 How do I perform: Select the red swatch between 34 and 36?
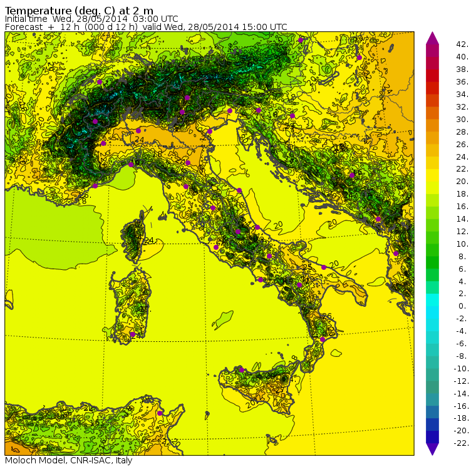[x=432, y=88]
